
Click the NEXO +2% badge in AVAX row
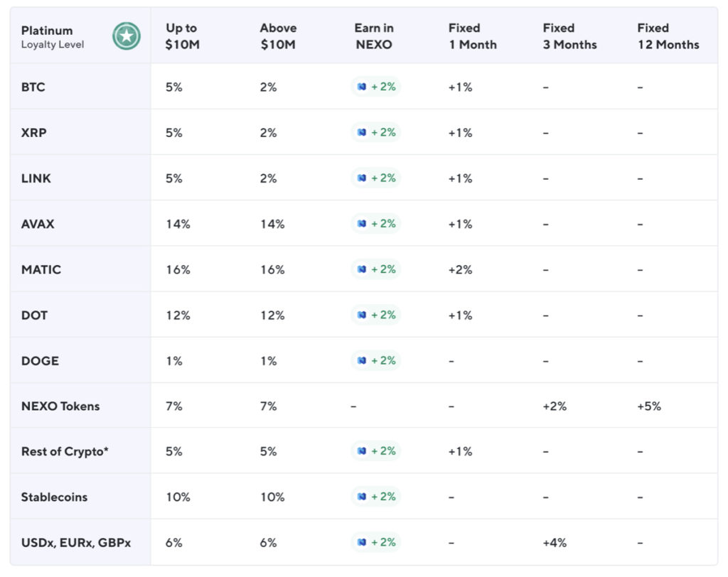376,224
